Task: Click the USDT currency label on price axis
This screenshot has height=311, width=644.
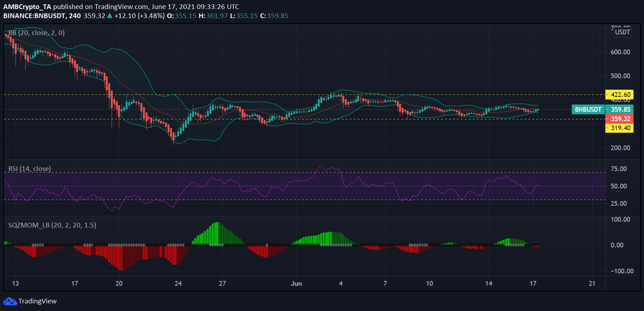Action: (623, 32)
